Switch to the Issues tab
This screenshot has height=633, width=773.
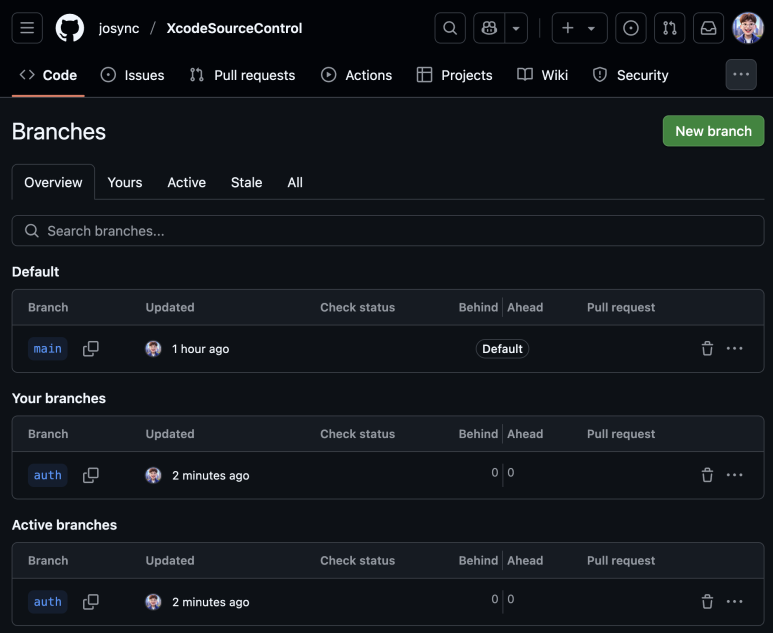pyautogui.click(x=133, y=75)
